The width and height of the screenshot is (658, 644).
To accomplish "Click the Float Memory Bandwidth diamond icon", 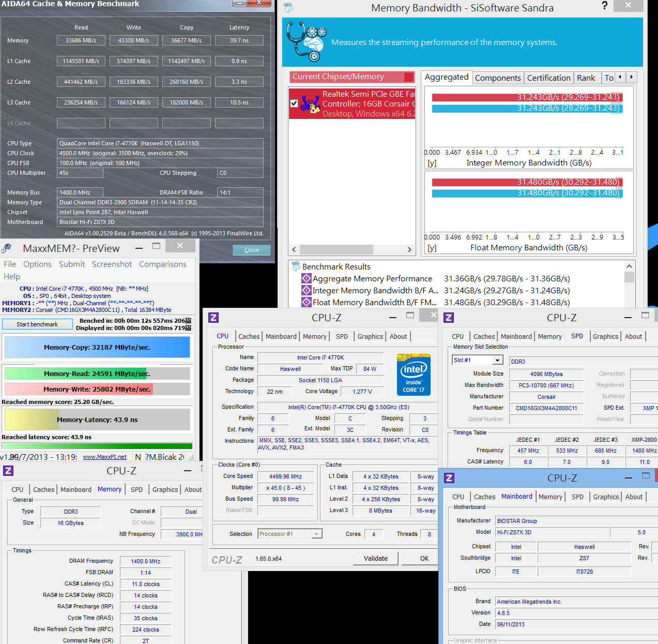I will click(x=307, y=302).
